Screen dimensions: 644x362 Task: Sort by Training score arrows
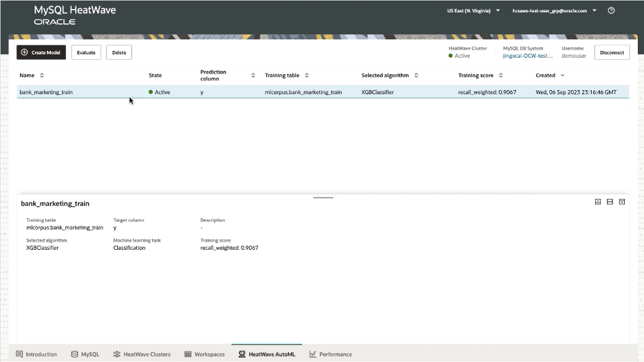pos(501,75)
